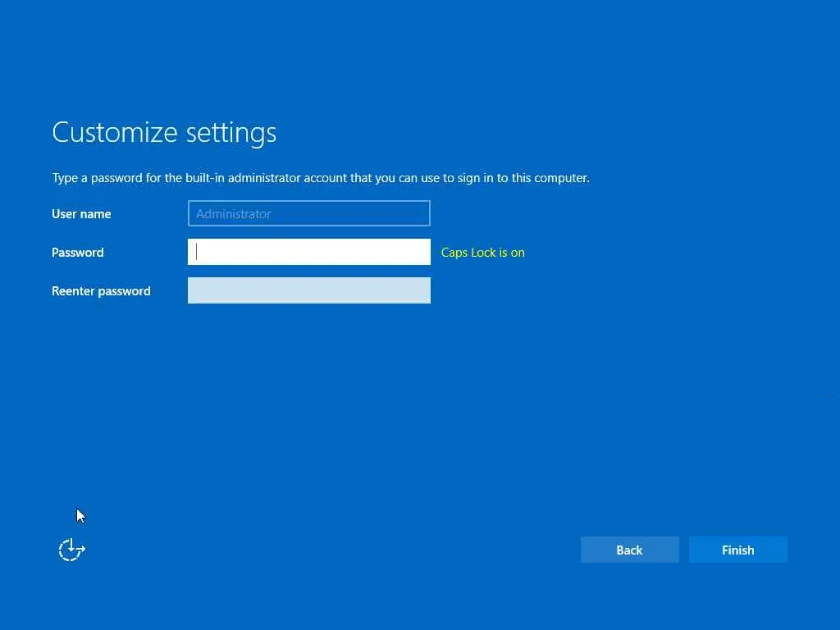Image resolution: width=840 pixels, height=630 pixels.
Task: Focus the Password input field
Action: [309, 252]
